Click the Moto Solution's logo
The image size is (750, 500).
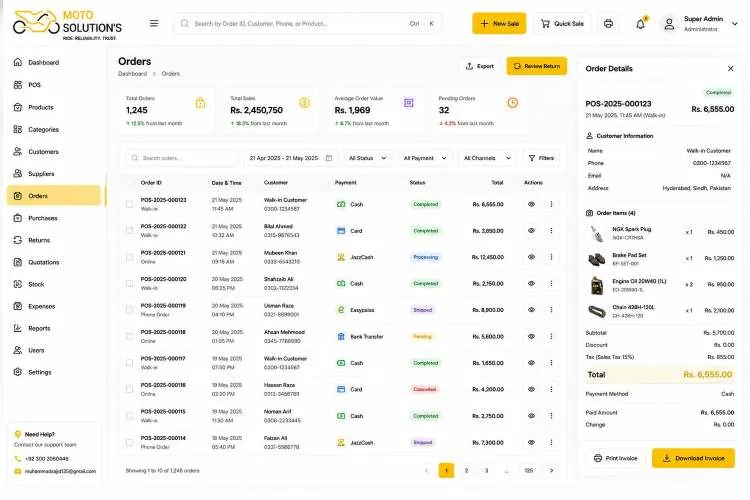point(67,25)
